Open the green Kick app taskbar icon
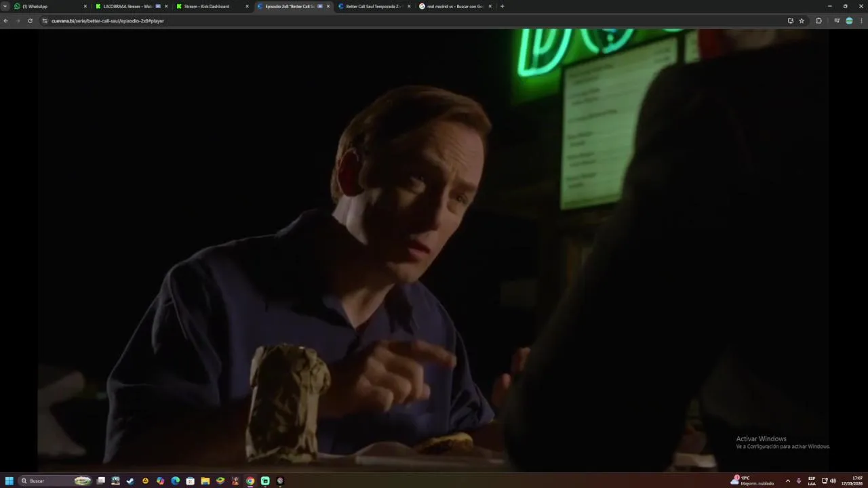Viewport: 868px width, 488px height. pos(265,481)
